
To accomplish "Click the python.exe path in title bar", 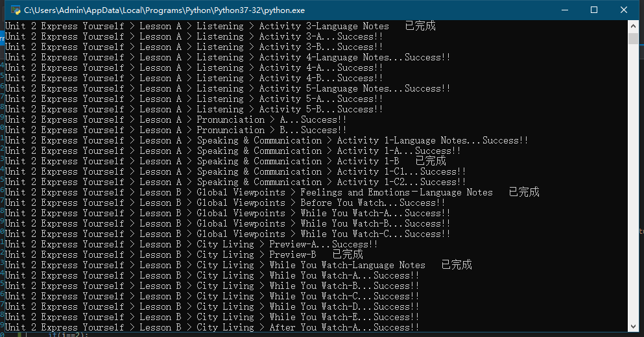I will point(164,10).
